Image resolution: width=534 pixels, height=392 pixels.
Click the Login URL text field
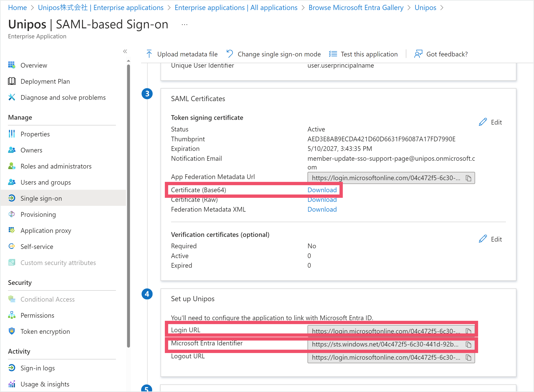(x=391, y=331)
